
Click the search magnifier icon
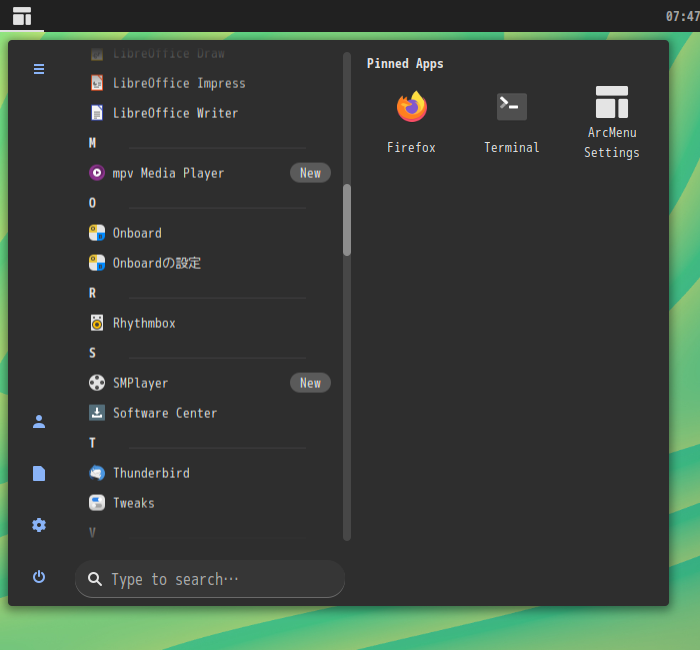[x=95, y=579]
